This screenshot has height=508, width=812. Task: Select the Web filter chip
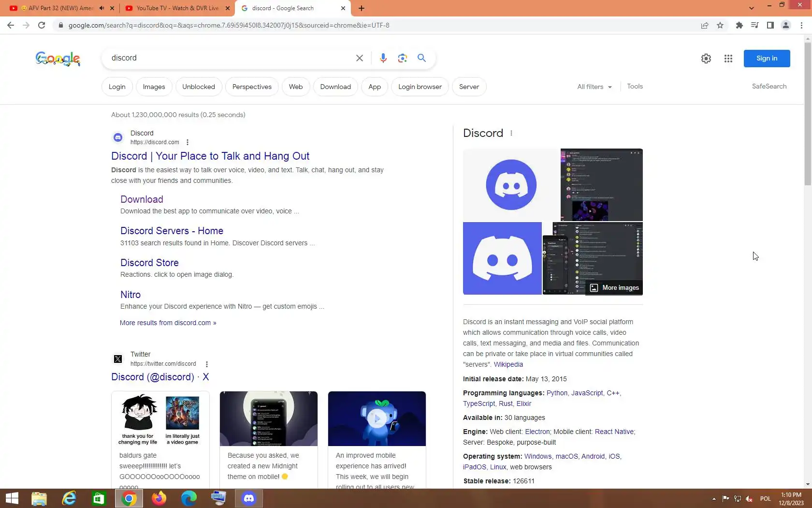(296, 87)
